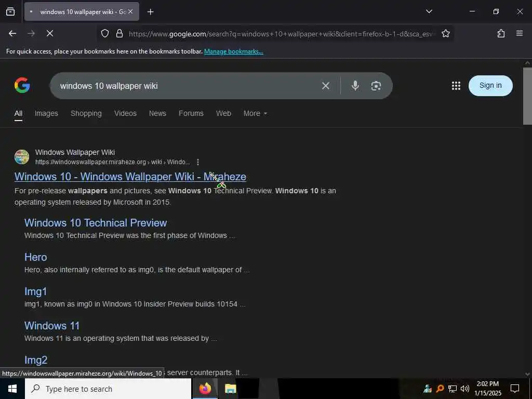This screenshot has height=399, width=532.
Task: Open Windows notification center
Action: tap(515, 389)
